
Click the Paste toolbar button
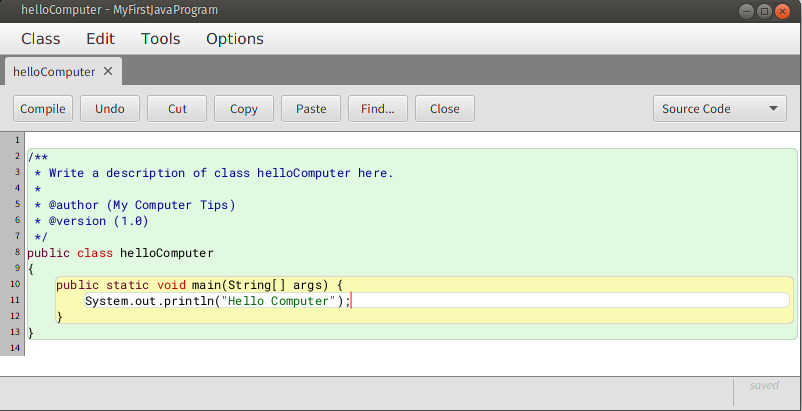(311, 109)
